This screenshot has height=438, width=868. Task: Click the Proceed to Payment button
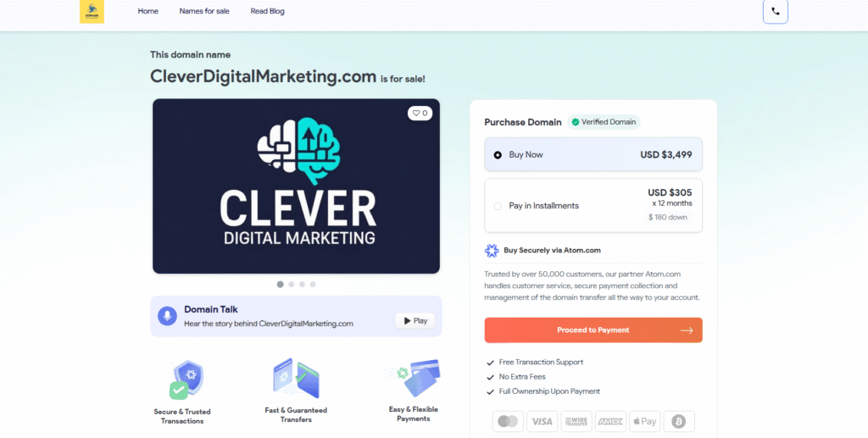pyautogui.click(x=593, y=330)
